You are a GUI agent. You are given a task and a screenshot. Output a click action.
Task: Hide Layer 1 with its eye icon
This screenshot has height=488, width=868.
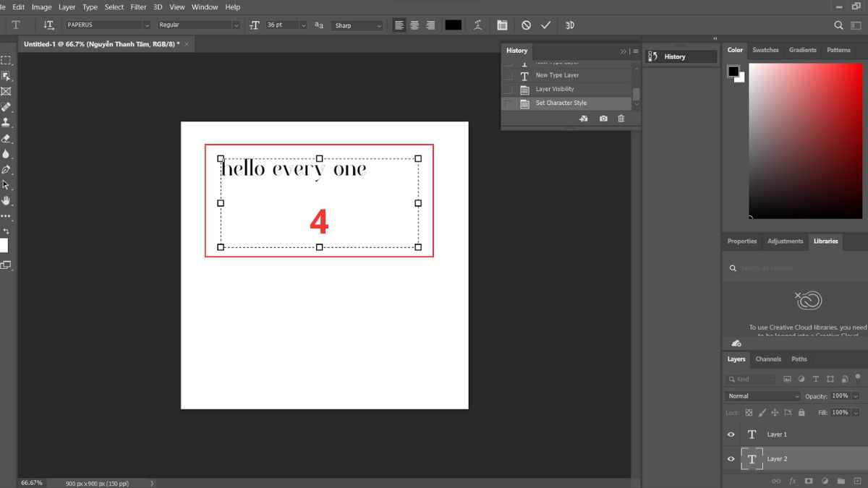[731, 434]
